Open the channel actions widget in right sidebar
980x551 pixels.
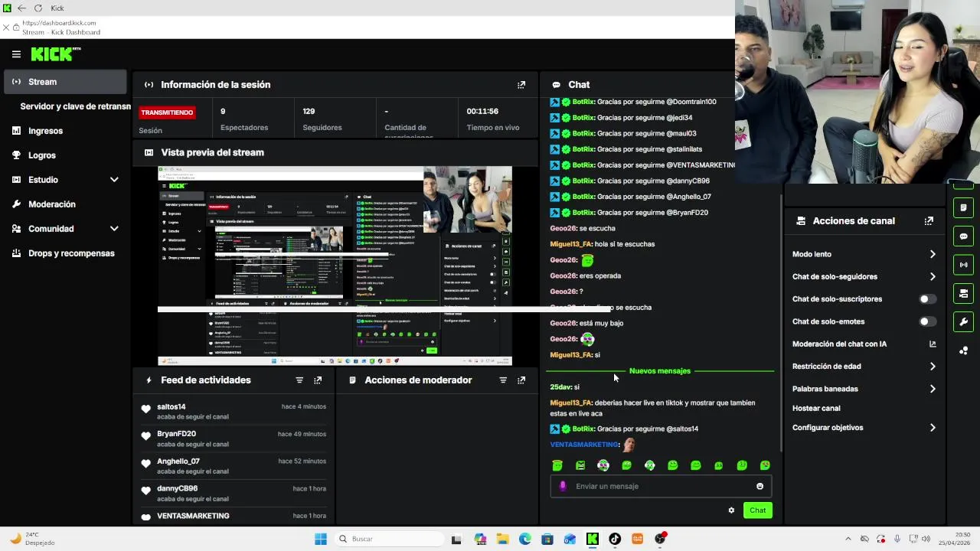click(964, 293)
